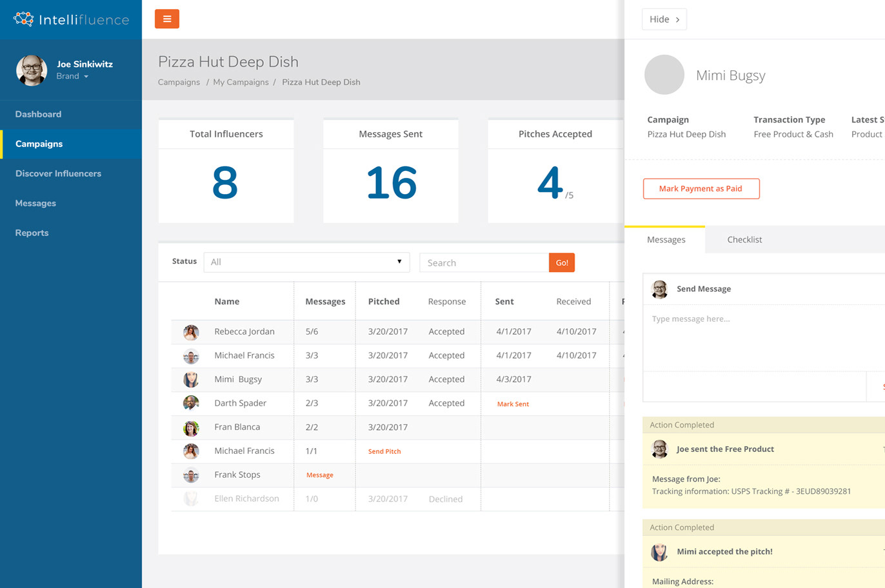Hide the influencer detail panel

[664, 19]
